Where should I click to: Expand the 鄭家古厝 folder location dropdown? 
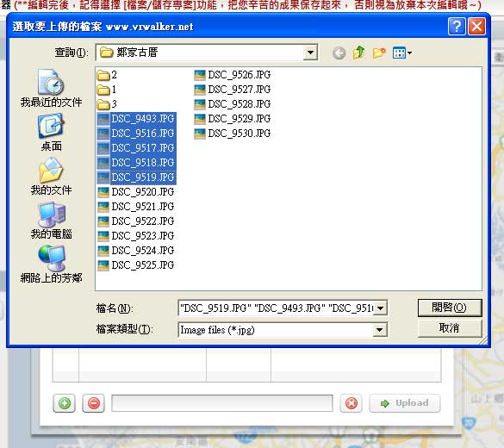click(310, 53)
